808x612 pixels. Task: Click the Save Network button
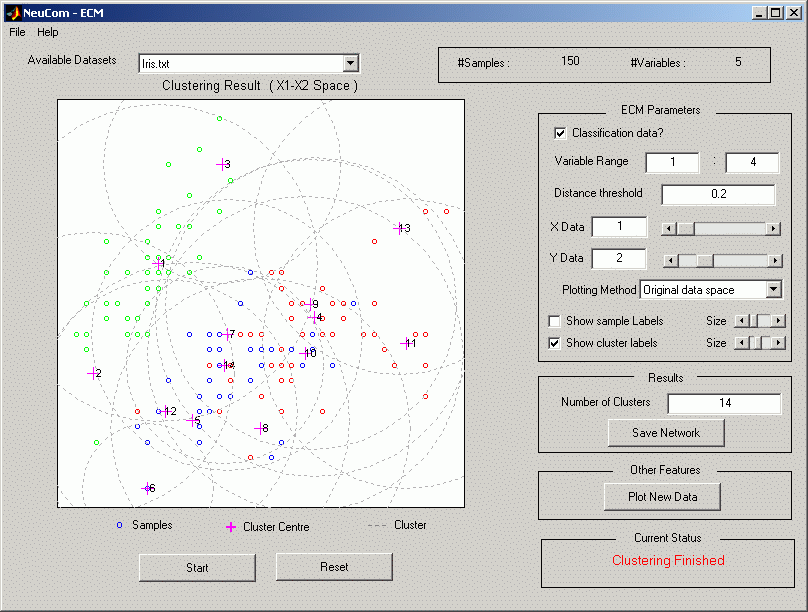[x=666, y=433]
